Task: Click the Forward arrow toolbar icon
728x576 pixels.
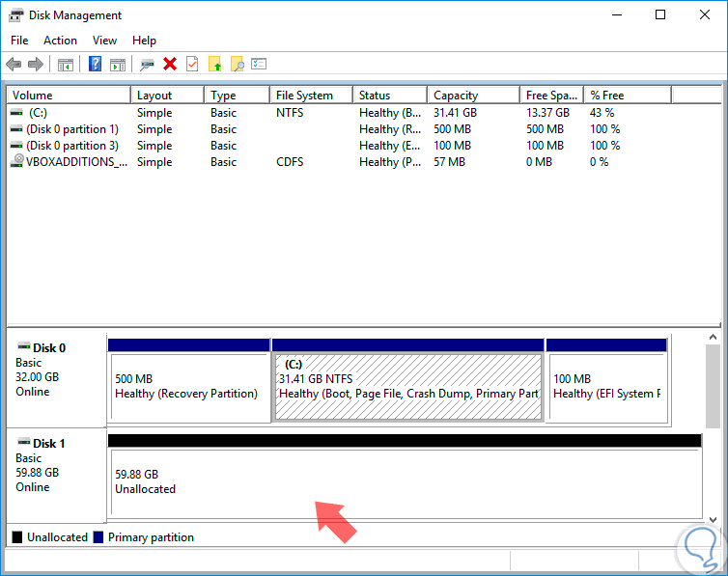Action: (x=36, y=64)
